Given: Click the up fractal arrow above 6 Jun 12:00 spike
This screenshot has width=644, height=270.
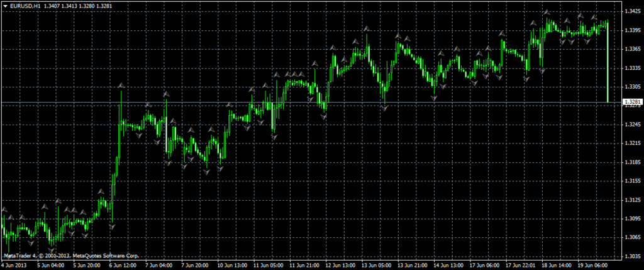Looking at the screenshot, I should [121, 85].
